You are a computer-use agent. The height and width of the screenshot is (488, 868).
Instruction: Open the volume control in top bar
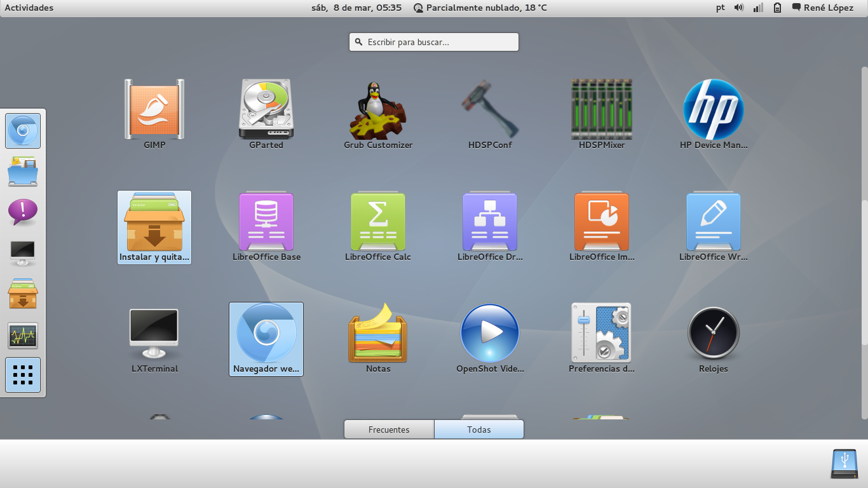[x=739, y=8]
